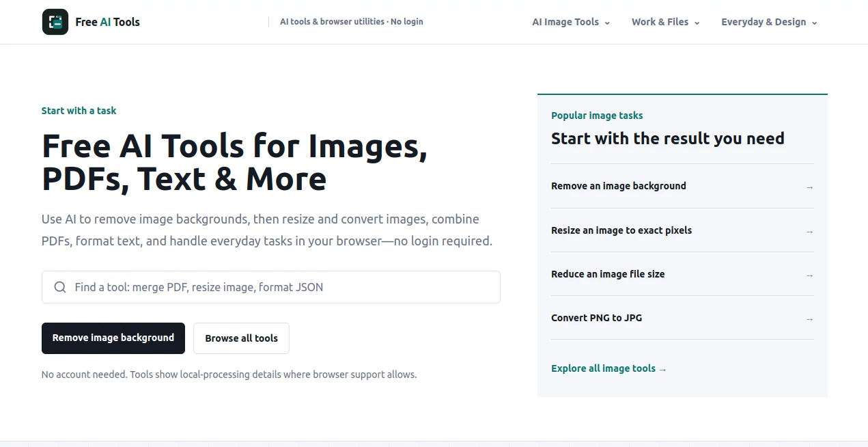Click the No account needed note
The height and width of the screenshot is (447, 868).
[x=229, y=375]
